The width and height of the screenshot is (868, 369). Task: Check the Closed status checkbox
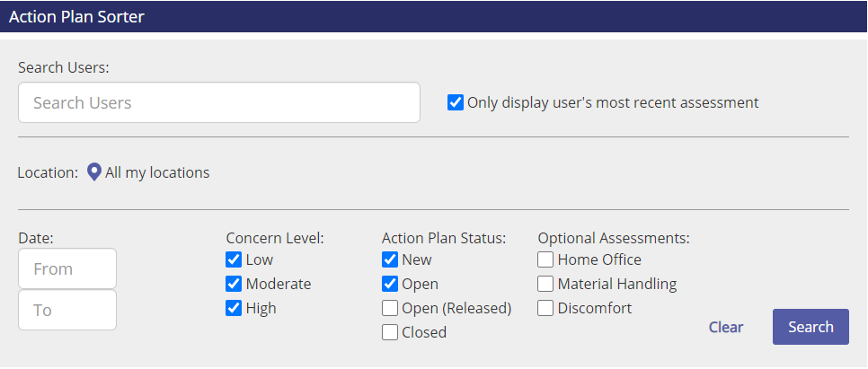(x=390, y=332)
